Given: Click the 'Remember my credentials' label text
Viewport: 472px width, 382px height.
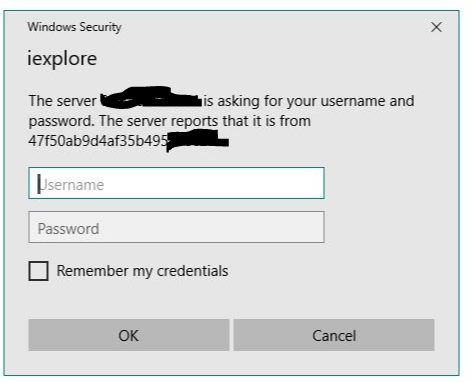Looking at the screenshot, I should 142,271.
